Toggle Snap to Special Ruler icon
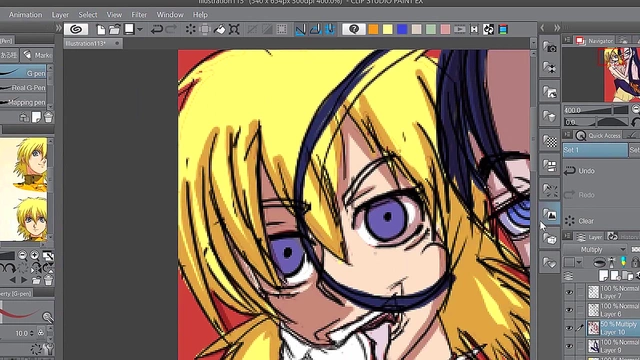Image resolution: width=640 pixels, height=360 pixels. pos(315,29)
